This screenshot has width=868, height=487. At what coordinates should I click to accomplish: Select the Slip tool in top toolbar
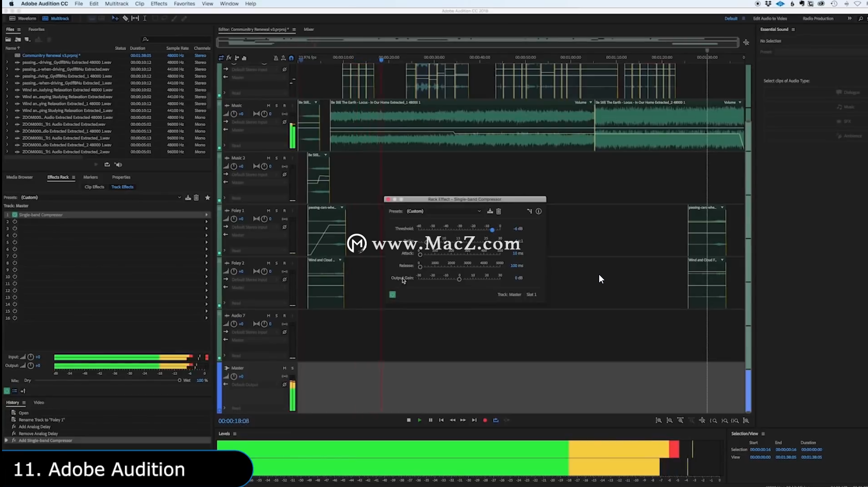point(135,18)
